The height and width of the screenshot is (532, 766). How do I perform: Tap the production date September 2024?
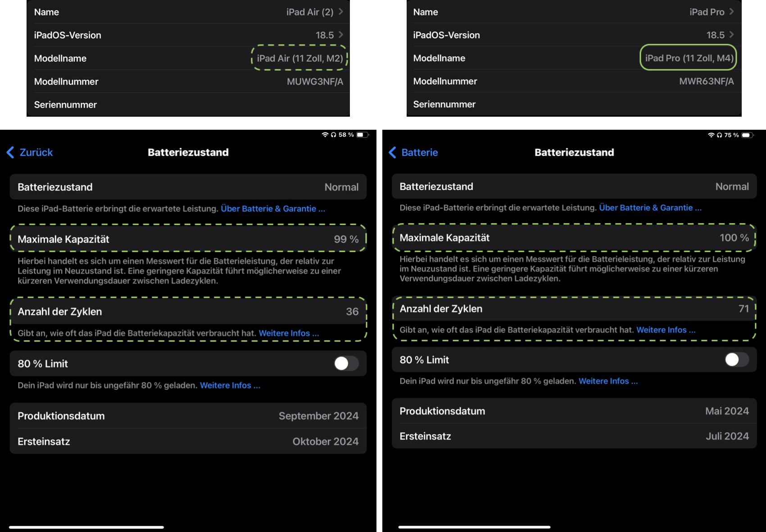(x=319, y=416)
